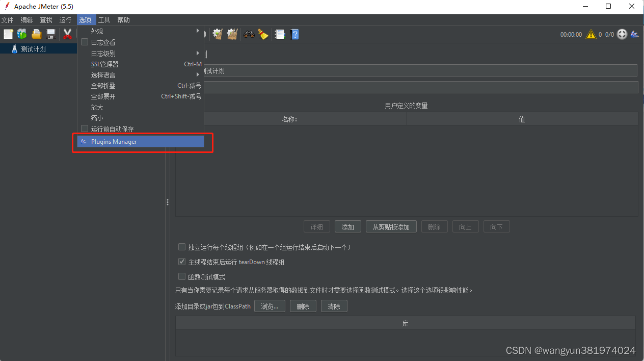644x361 pixels.
Task: Choose 放大 zoom-in menu entry
Action: coord(141,107)
